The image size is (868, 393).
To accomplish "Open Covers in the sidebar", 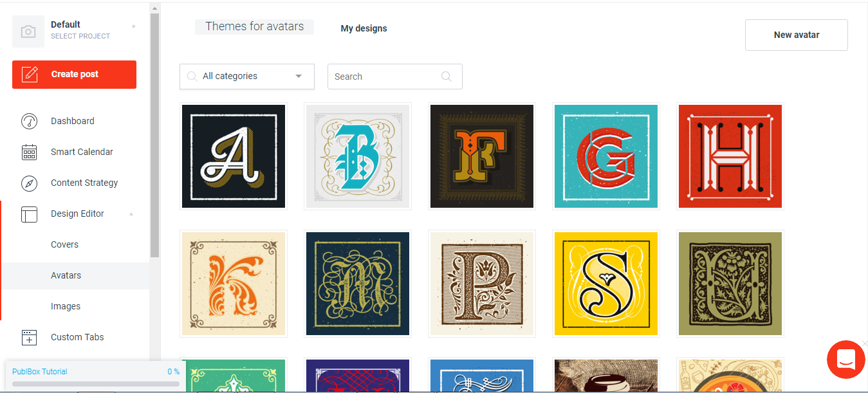I will click(64, 244).
